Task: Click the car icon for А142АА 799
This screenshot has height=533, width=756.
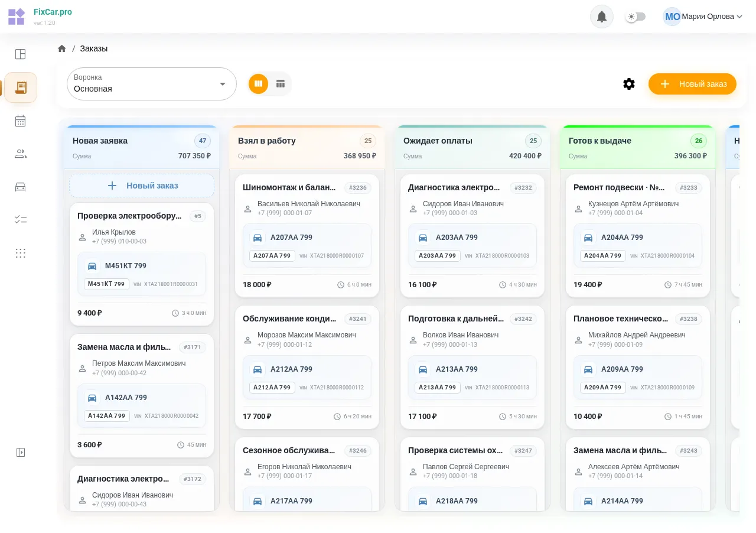Action: [92, 398]
